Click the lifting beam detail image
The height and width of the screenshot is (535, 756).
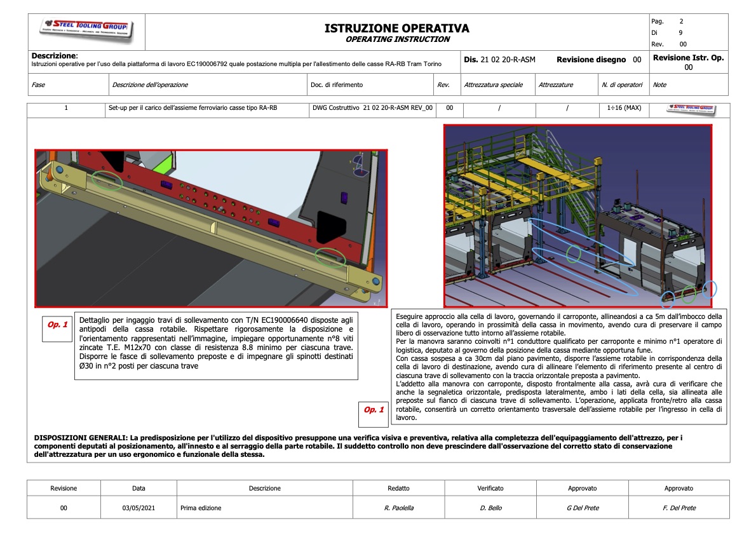click(211, 228)
